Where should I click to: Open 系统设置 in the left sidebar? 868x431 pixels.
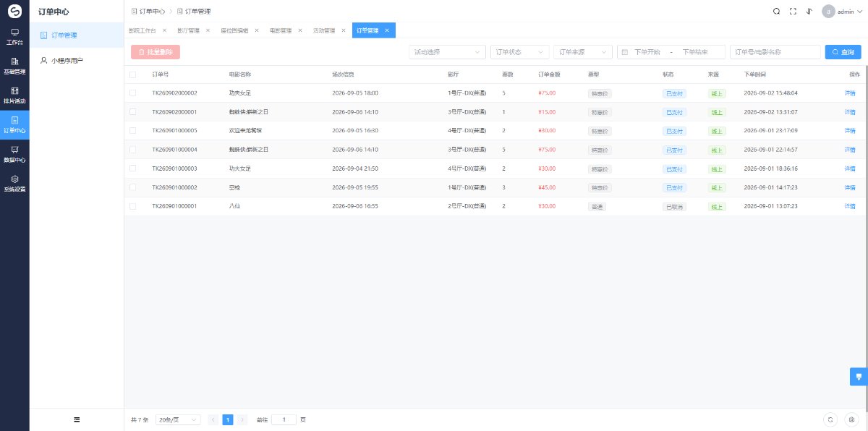[14, 183]
